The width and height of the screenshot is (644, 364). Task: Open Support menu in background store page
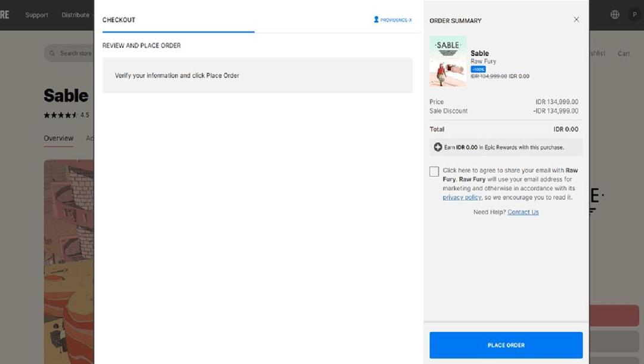pyautogui.click(x=36, y=15)
